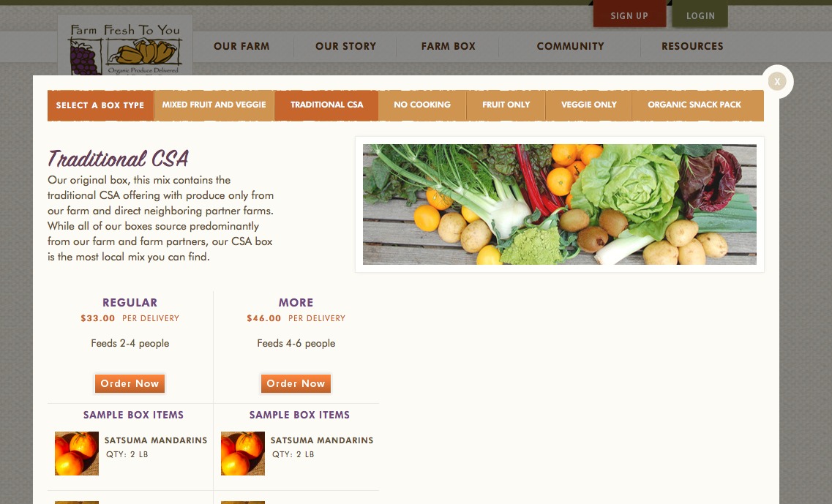Close the box type popup

[x=777, y=81]
